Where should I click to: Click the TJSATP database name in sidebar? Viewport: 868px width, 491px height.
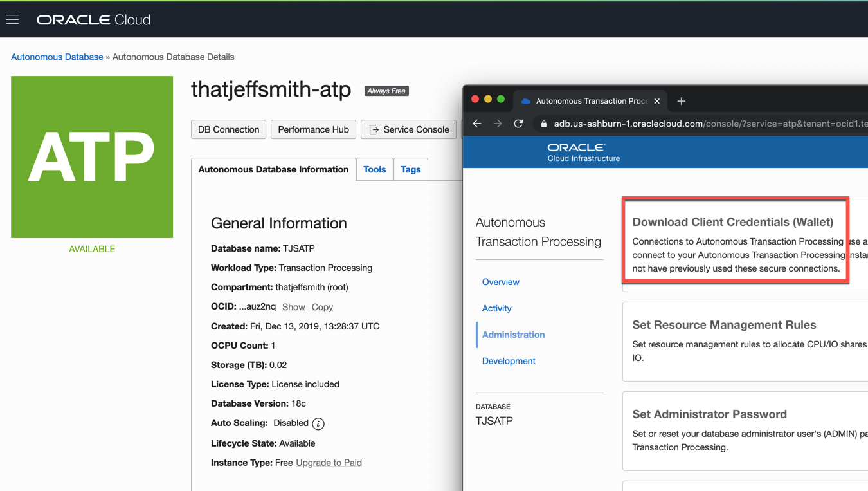[x=494, y=421]
